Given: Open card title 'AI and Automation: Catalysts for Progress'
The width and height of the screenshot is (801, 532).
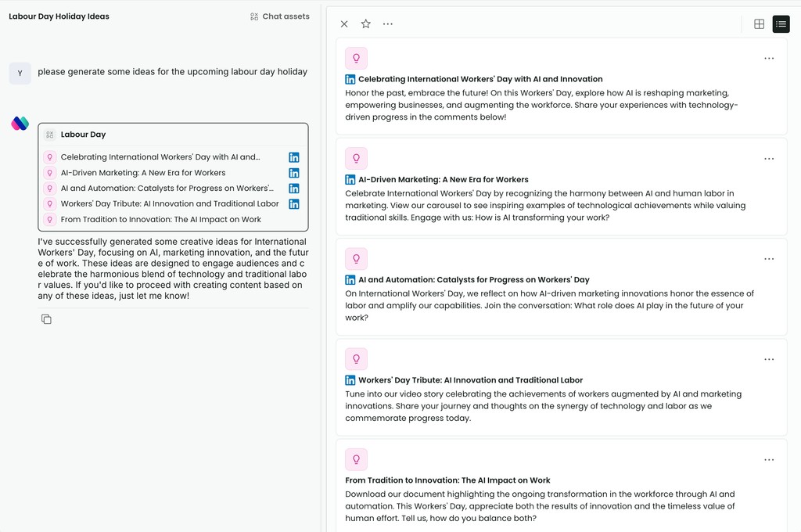Looking at the screenshot, I should pyautogui.click(x=473, y=279).
